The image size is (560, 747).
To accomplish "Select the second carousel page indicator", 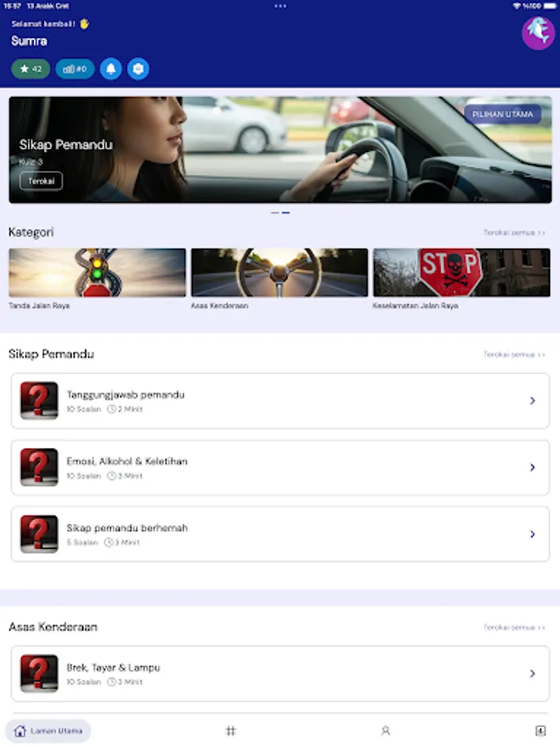I will (285, 212).
